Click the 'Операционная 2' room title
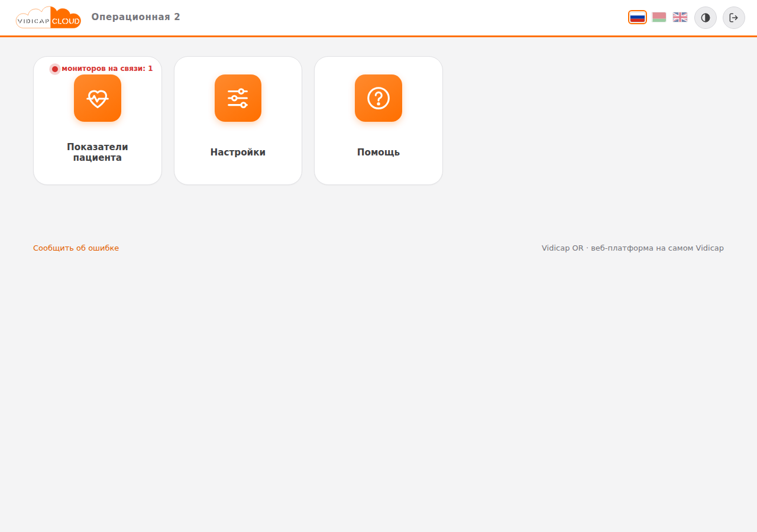 click(x=136, y=17)
